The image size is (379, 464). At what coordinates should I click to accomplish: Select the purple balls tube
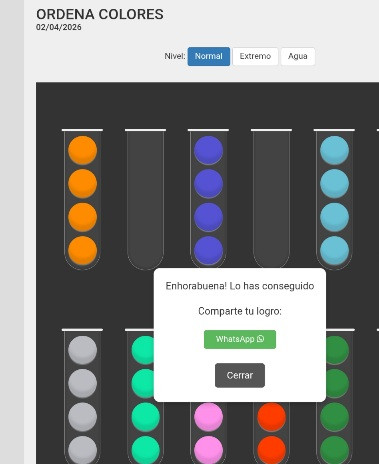[x=208, y=199]
